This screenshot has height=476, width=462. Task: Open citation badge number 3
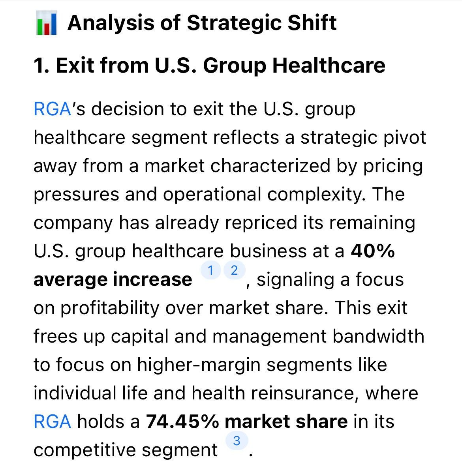pos(237,440)
